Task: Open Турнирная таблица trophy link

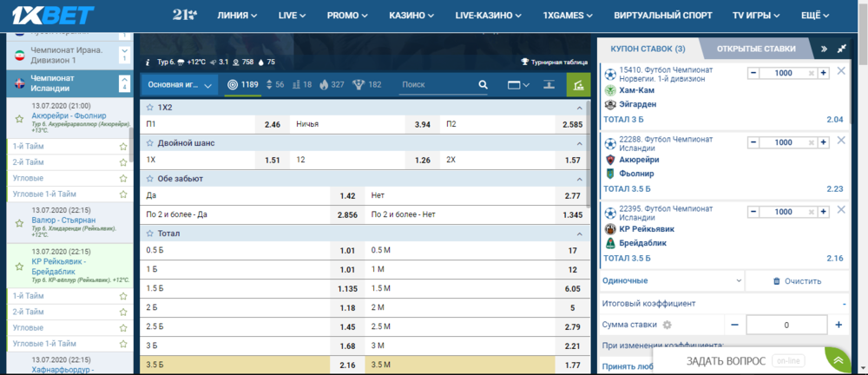Action: point(555,62)
